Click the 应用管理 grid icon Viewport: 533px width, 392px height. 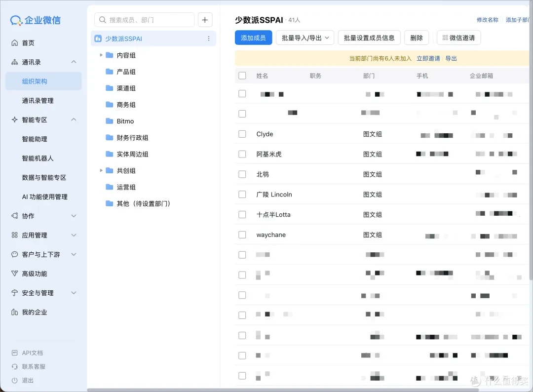click(15, 235)
